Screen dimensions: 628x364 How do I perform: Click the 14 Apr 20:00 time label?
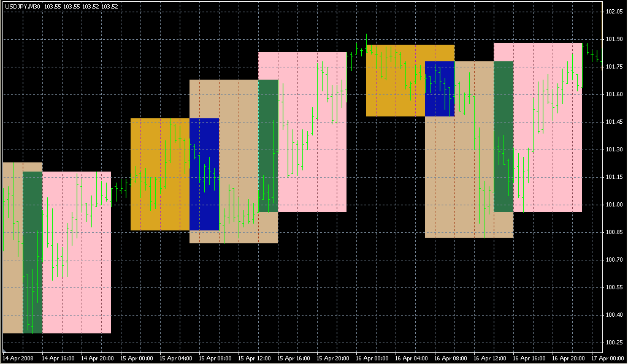pos(98,358)
